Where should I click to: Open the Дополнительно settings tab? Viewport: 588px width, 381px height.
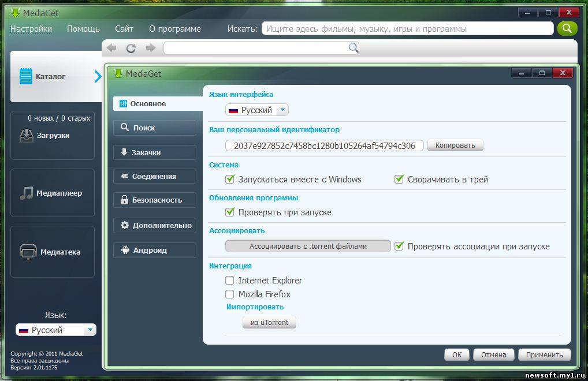point(154,225)
